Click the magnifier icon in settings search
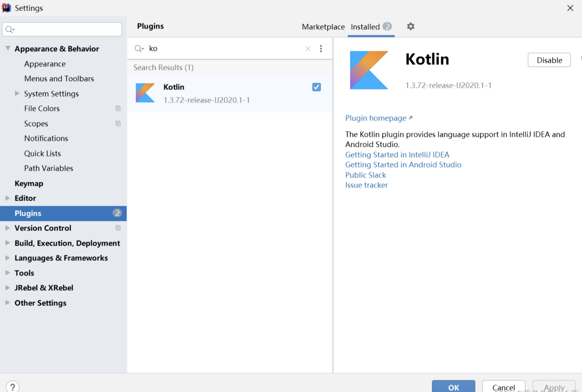The width and height of the screenshot is (582, 392). click(x=10, y=29)
